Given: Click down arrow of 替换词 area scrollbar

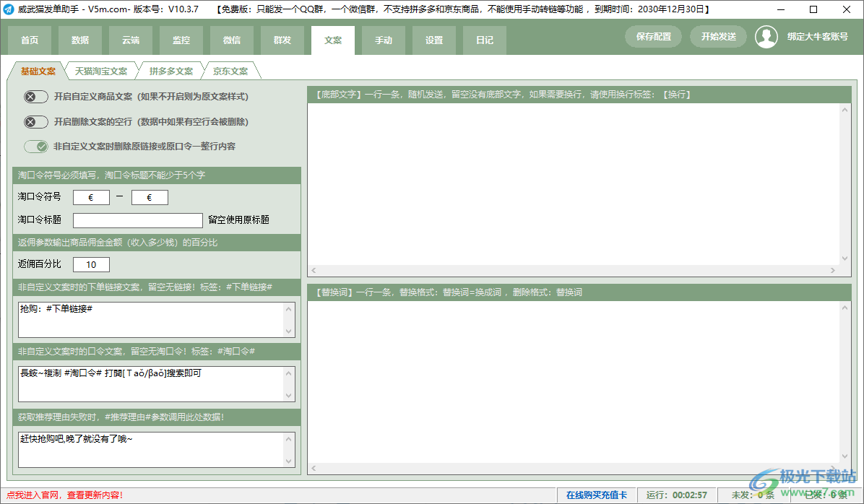Looking at the screenshot, I should click(844, 456).
